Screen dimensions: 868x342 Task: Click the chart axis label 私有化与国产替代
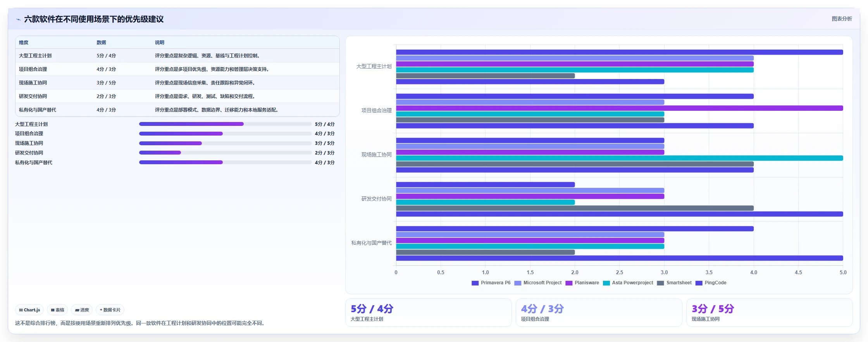pyautogui.click(x=371, y=243)
